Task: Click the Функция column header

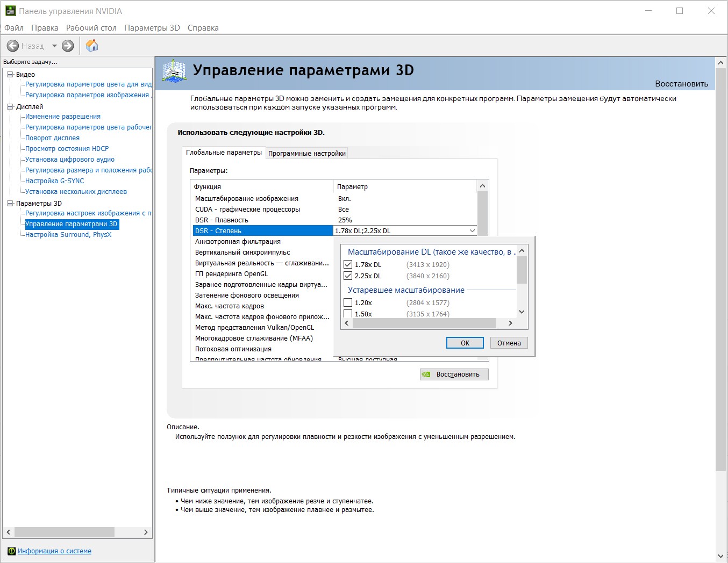Action: click(262, 187)
